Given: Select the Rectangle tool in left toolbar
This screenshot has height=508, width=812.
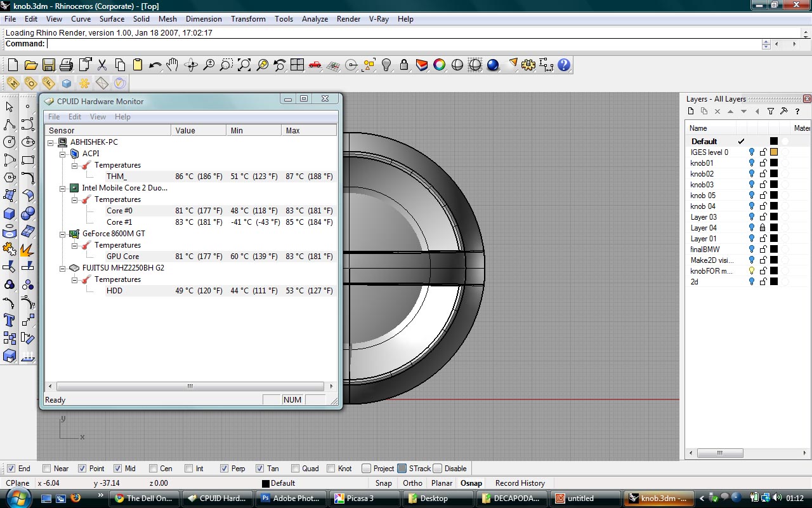Looking at the screenshot, I should 27,160.
